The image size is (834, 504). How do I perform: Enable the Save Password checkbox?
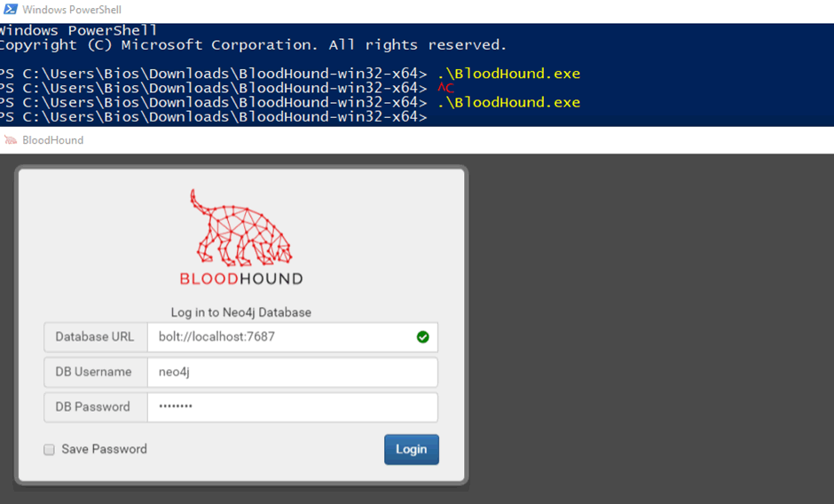tap(49, 450)
